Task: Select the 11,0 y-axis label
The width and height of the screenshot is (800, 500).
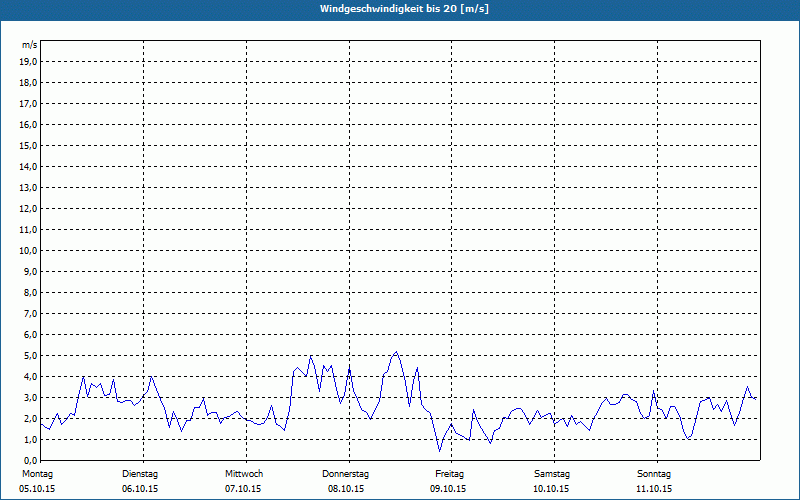Action: coord(28,230)
